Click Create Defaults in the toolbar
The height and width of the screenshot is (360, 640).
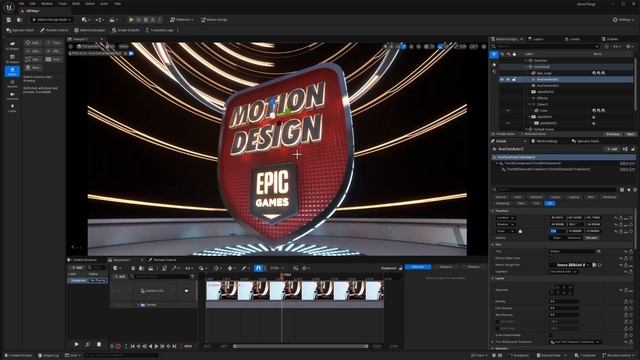tap(126, 30)
